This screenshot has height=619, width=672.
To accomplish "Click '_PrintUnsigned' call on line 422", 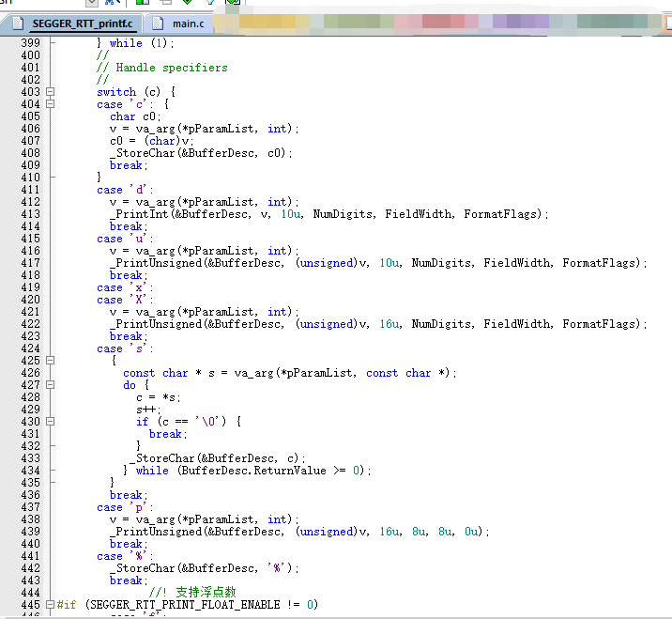I will [x=156, y=324].
